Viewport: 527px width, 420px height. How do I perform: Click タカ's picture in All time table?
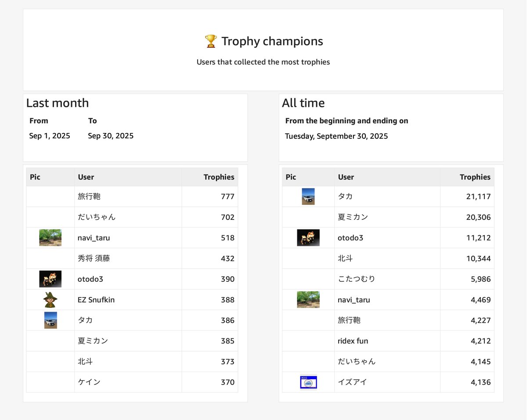point(308,197)
